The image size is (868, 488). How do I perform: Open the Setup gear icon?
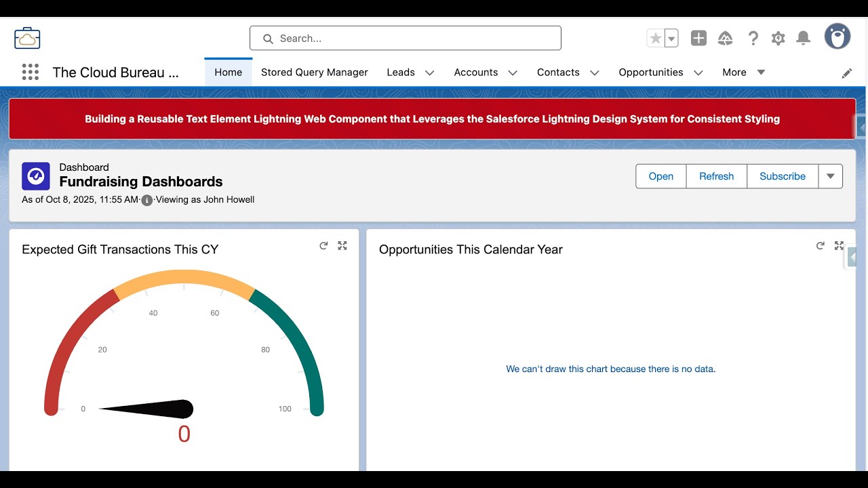[x=778, y=39]
